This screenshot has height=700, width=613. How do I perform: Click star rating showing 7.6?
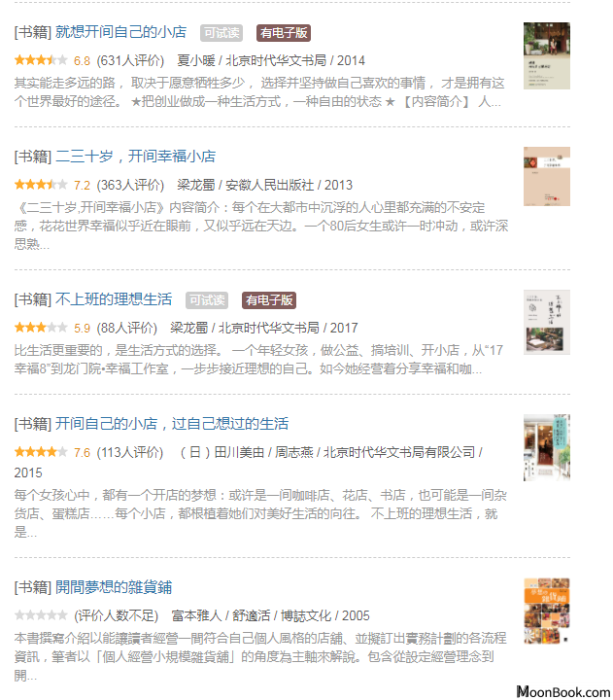[x=41, y=452]
